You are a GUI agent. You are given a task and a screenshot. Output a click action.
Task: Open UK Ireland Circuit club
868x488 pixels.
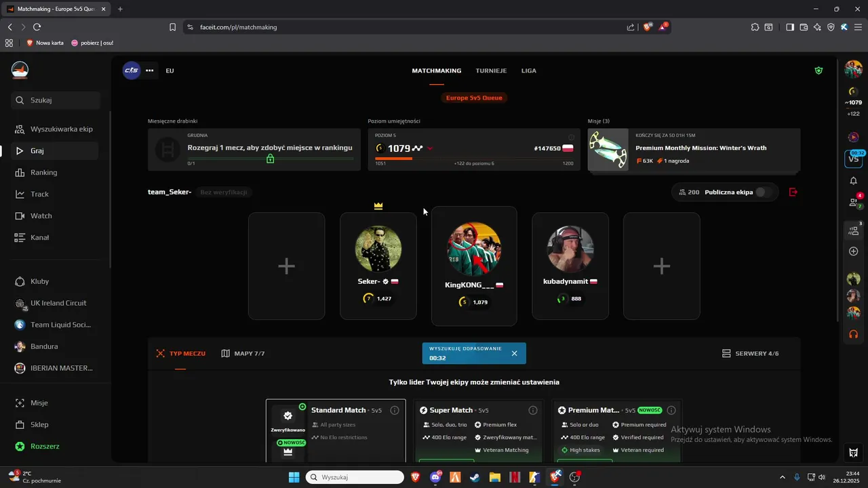(56, 303)
